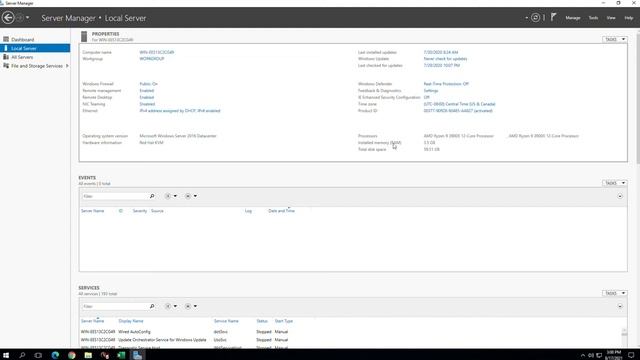Click the WORKGROUP link

(152, 59)
